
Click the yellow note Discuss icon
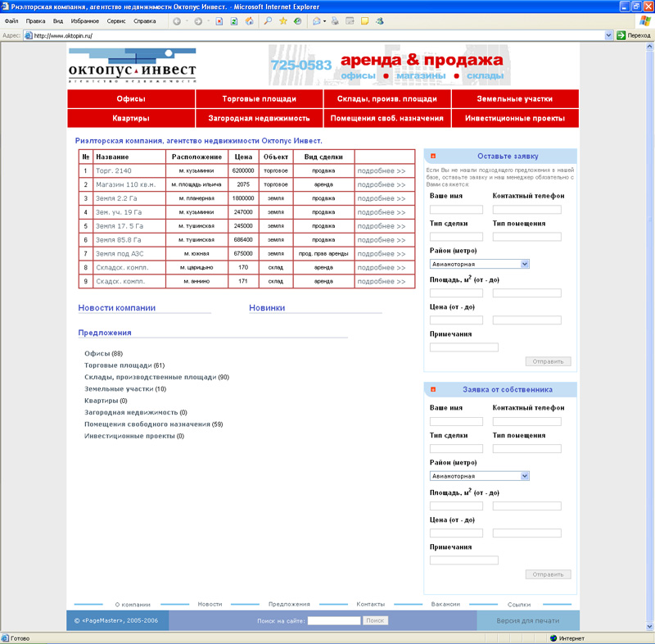point(364,21)
